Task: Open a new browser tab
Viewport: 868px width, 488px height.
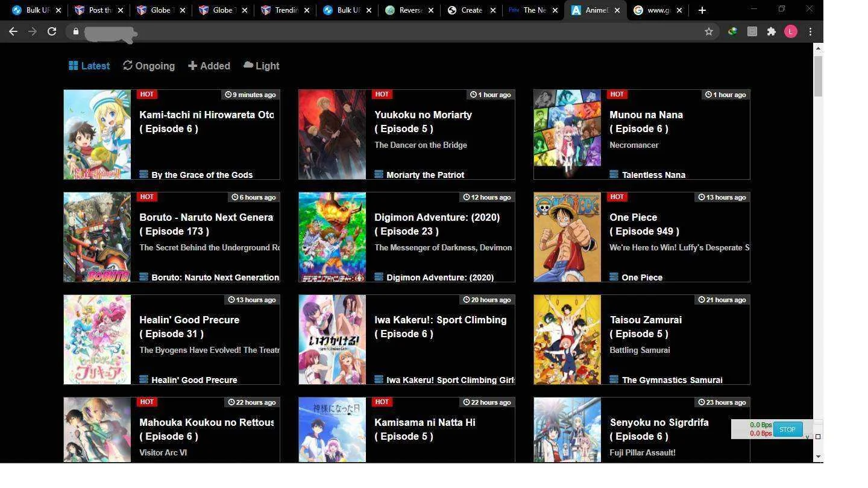Action: pyautogui.click(x=702, y=10)
